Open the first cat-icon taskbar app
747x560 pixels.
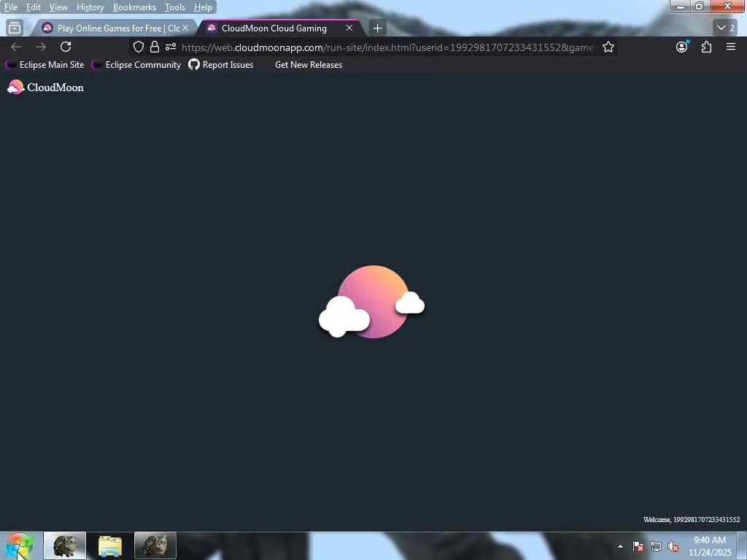[x=65, y=545]
